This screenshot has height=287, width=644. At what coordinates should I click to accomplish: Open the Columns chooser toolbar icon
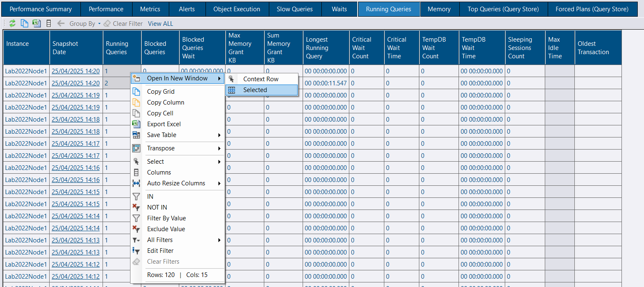[x=48, y=23]
